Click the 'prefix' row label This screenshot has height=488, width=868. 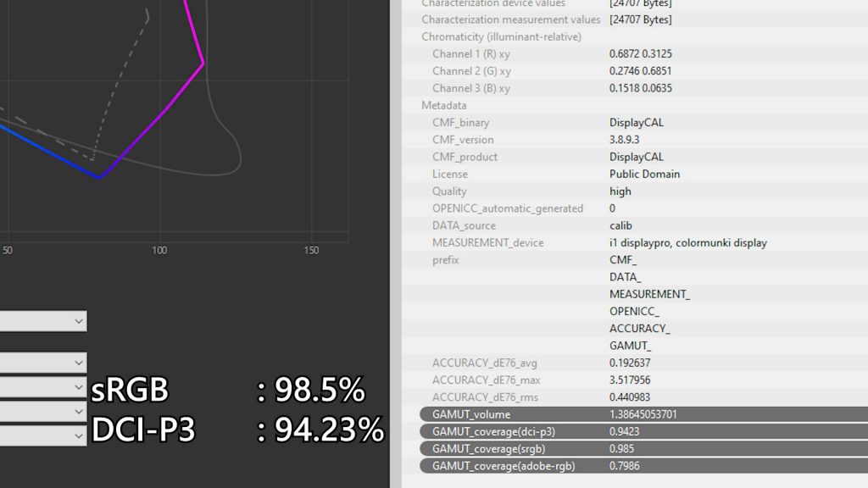(446, 259)
